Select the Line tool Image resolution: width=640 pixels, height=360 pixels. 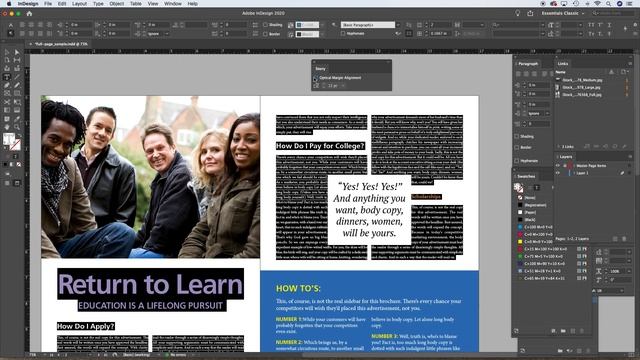(x=17, y=77)
